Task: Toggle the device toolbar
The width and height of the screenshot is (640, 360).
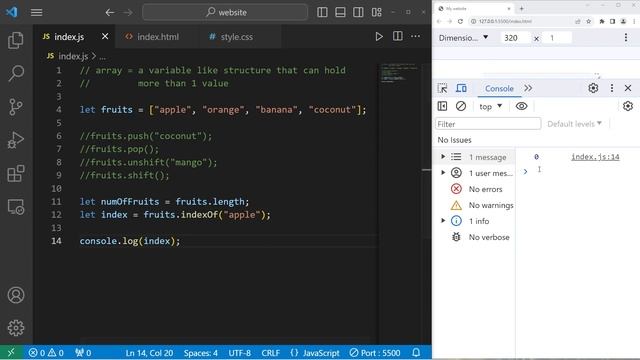Action: tap(461, 88)
